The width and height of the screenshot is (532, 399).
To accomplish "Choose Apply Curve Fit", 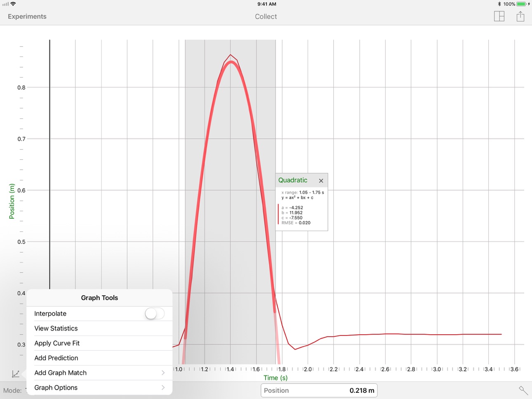I will (99, 343).
